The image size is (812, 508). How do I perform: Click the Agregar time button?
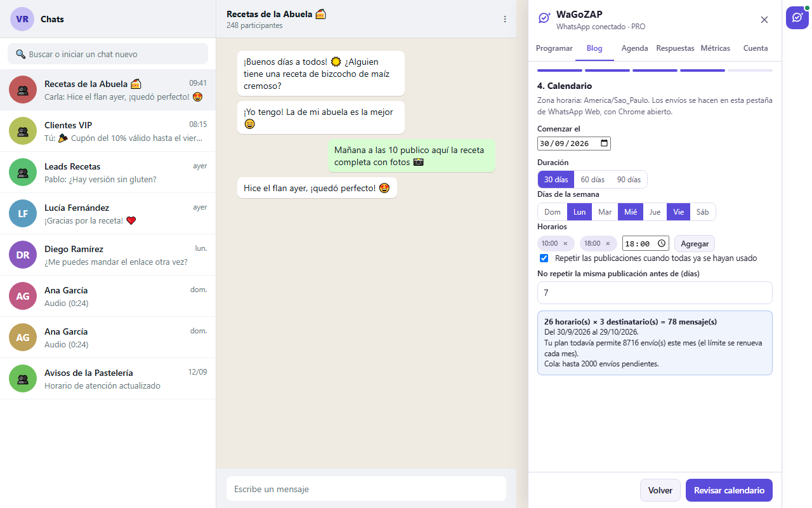[x=695, y=244]
